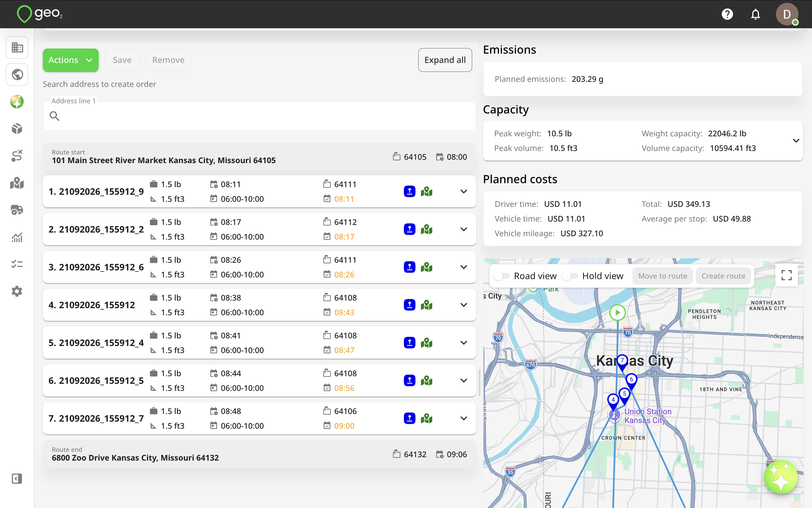Click the Save button
Screen dimensions: 812x508
[x=122, y=60]
